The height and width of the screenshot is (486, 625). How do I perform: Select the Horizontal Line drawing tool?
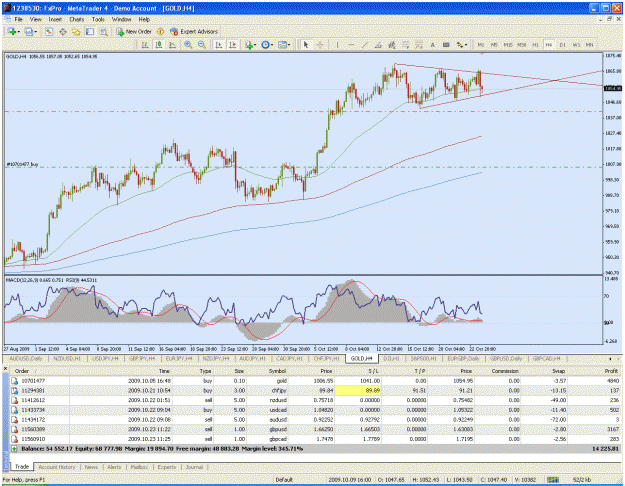pos(351,45)
